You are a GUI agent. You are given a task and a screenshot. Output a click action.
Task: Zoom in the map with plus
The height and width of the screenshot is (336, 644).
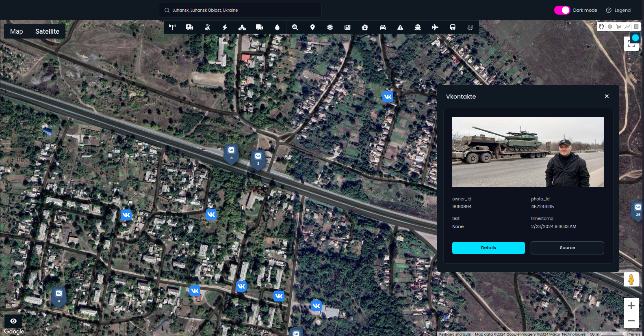coord(631,306)
